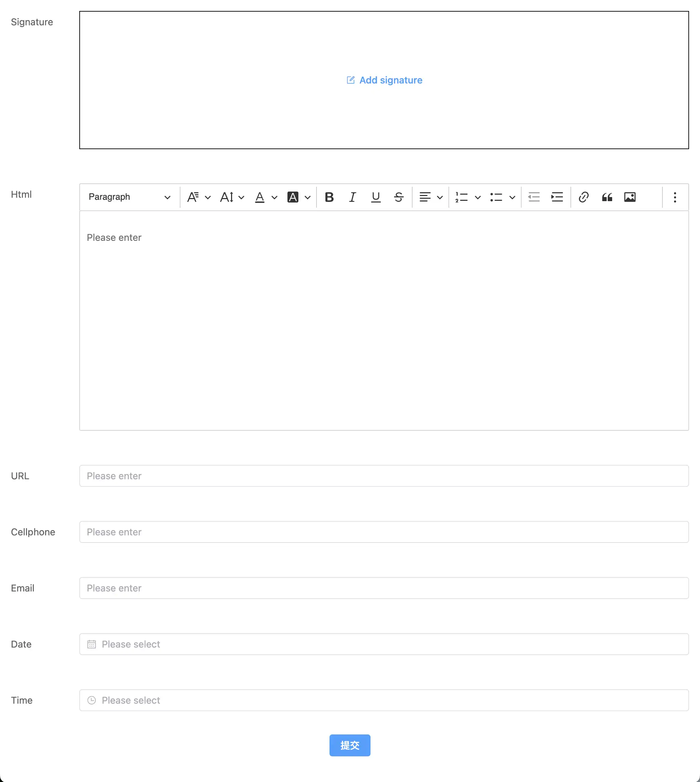Viewport: 700px width, 782px height.
Task: Click the 提交 submit button
Action: [x=350, y=745]
